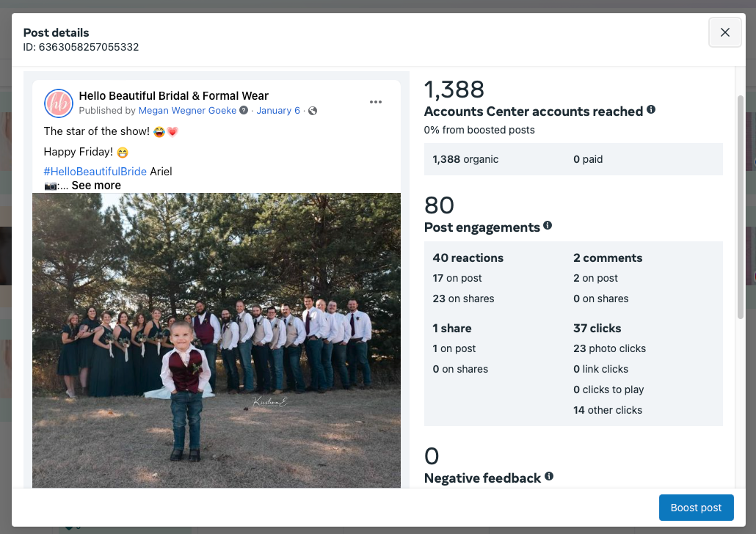756x534 pixels.
Task: Select the 1,388 reach number
Action: click(454, 89)
